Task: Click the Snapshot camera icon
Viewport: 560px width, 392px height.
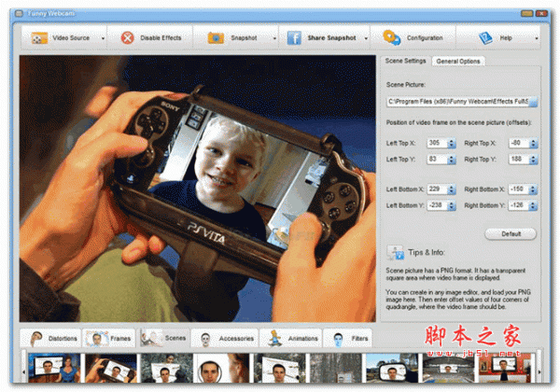Action: (216, 38)
